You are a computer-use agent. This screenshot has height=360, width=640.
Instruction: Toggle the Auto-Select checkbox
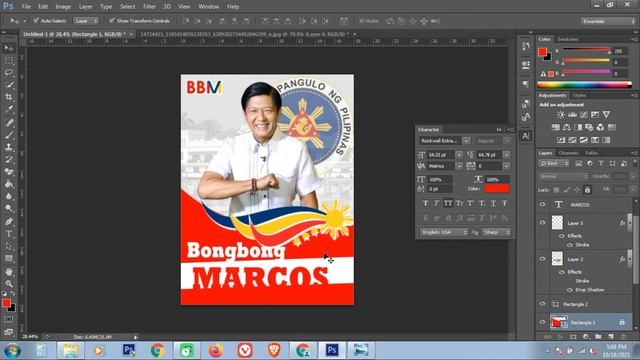(36, 20)
